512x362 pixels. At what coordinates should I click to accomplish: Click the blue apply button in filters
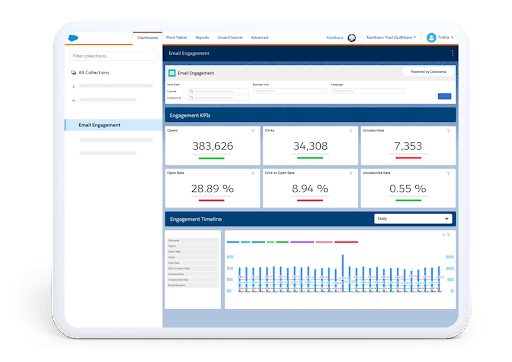click(x=444, y=96)
